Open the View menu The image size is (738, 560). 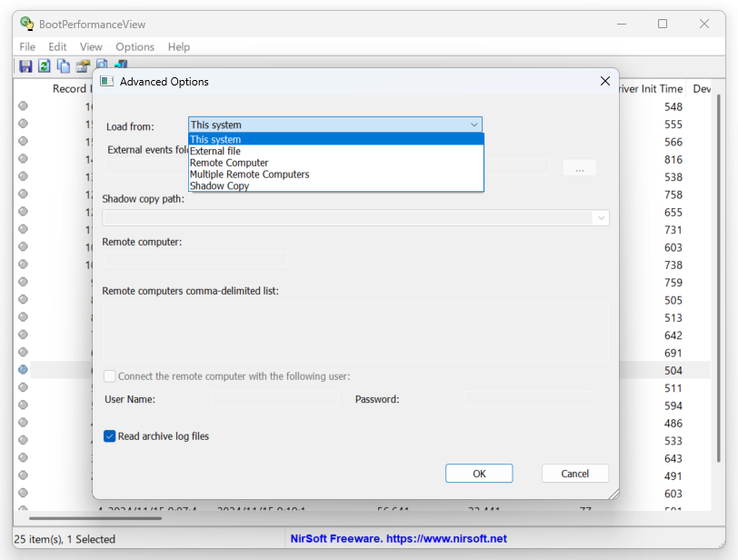pos(91,47)
